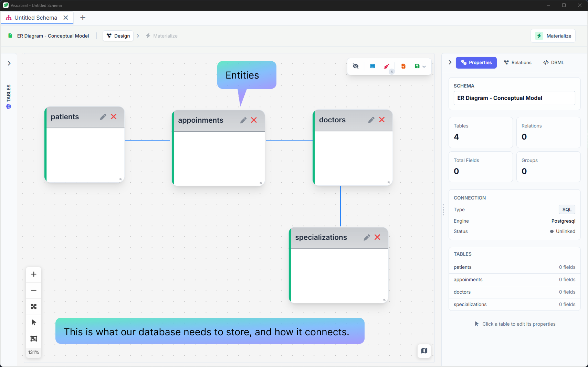Click the schema name input field
This screenshot has width=588, height=367.
coord(514,98)
